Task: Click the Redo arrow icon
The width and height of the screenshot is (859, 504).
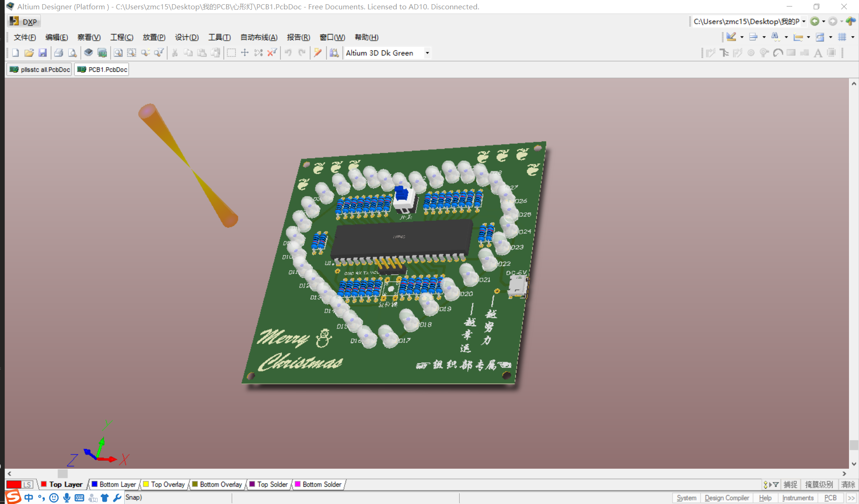Action: coord(302,53)
